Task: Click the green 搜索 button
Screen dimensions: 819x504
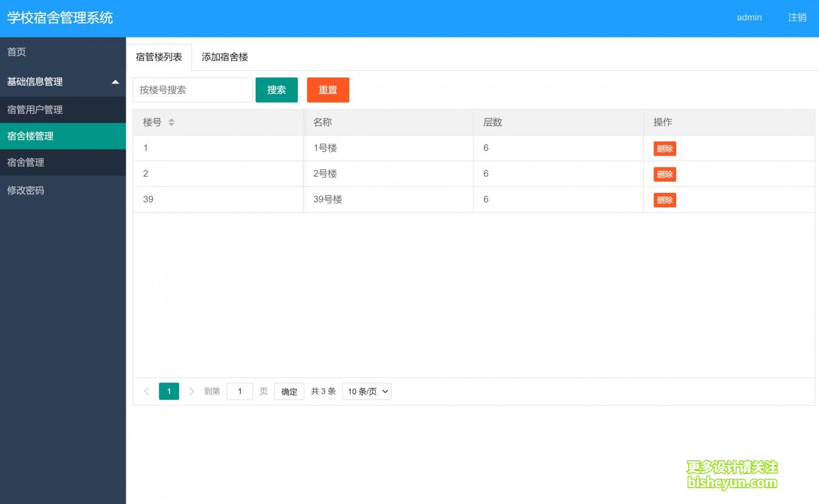Action: 277,90
